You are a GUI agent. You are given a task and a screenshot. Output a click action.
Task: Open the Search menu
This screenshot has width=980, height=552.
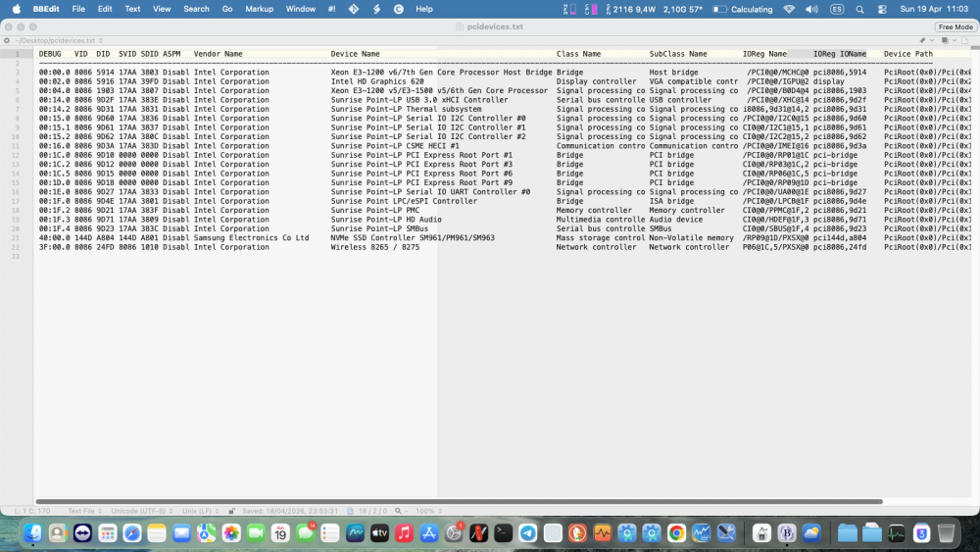click(196, 9)
